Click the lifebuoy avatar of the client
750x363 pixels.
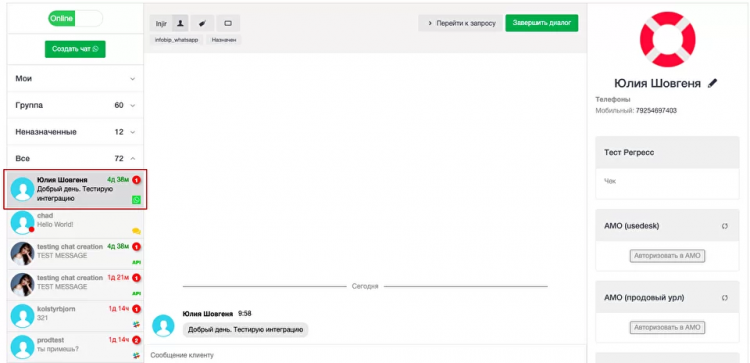tap(667, 39)
